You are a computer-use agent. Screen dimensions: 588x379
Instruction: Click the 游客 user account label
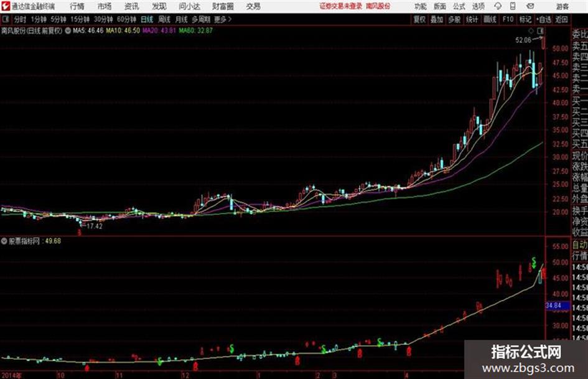[x=562, y=6]
